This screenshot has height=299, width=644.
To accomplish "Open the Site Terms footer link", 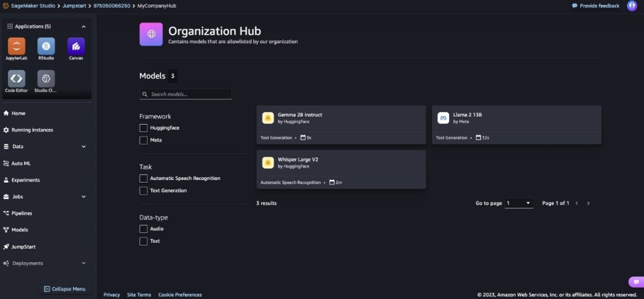I will 139,295.
